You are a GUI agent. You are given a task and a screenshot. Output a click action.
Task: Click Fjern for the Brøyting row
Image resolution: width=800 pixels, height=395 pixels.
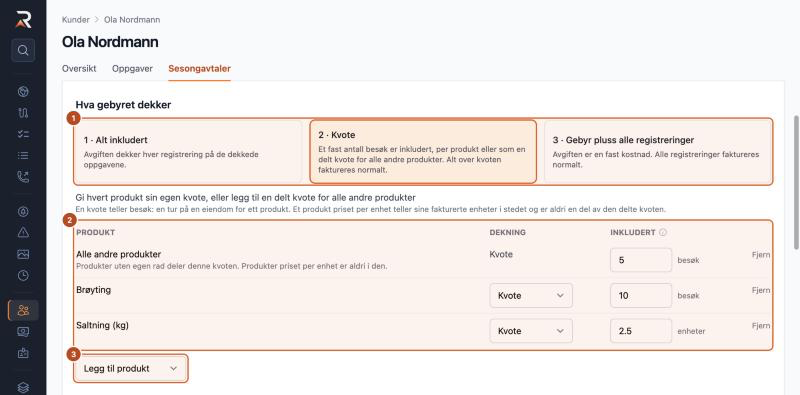point(761,290)
